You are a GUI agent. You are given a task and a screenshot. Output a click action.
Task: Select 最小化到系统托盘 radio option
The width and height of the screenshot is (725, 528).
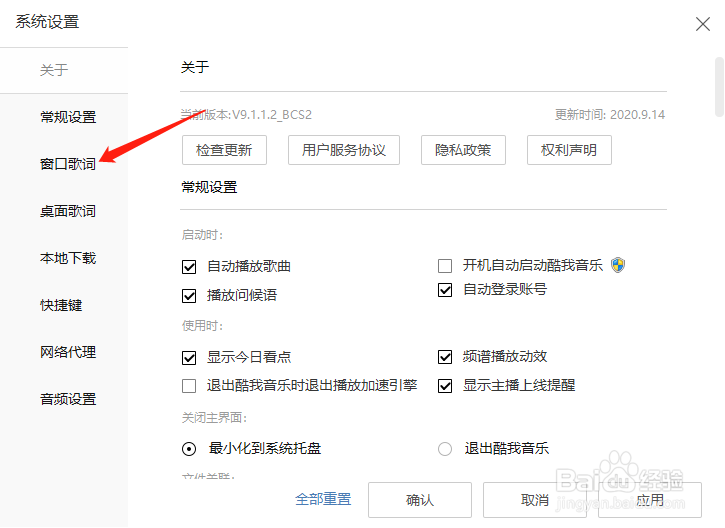(x=189, y=449)
